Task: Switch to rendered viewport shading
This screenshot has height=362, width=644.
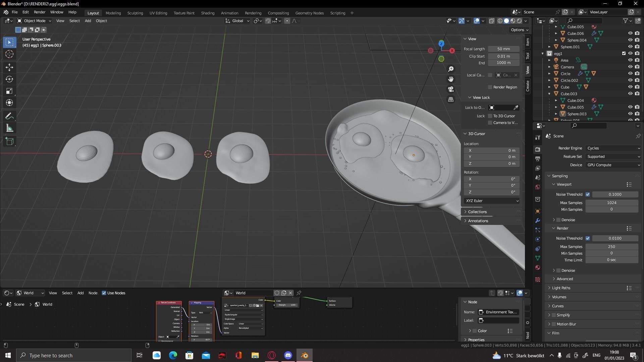Action: point(519,21)
